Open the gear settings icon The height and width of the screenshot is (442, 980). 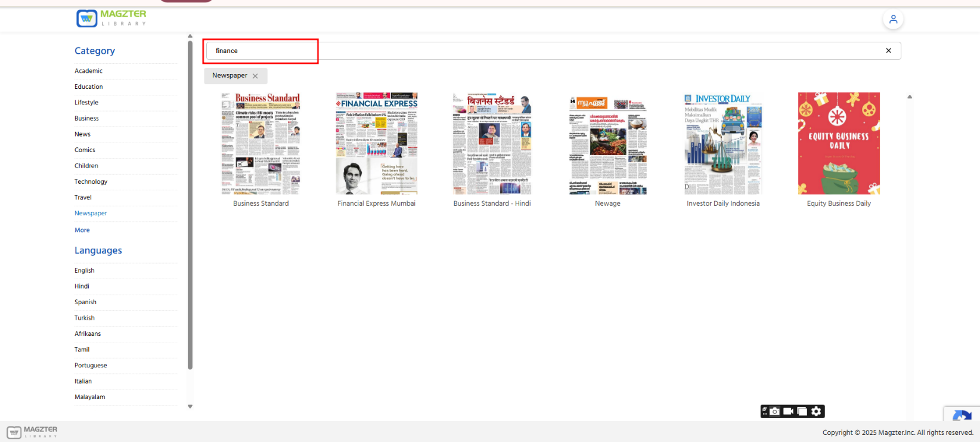tap(817, 411)
